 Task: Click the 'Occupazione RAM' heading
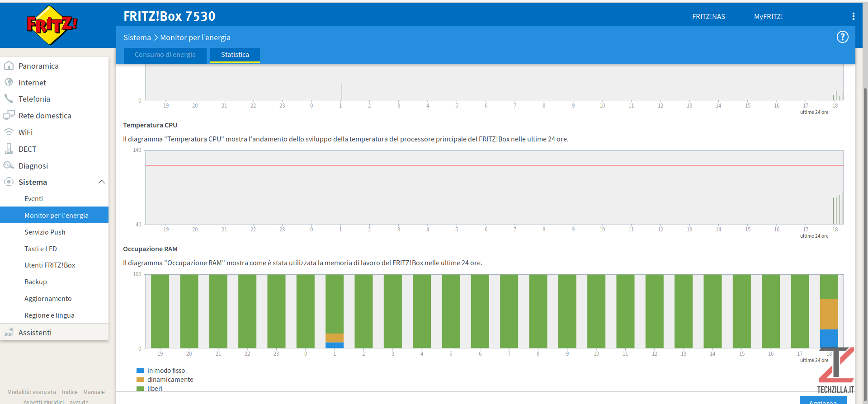coord(150,249)
